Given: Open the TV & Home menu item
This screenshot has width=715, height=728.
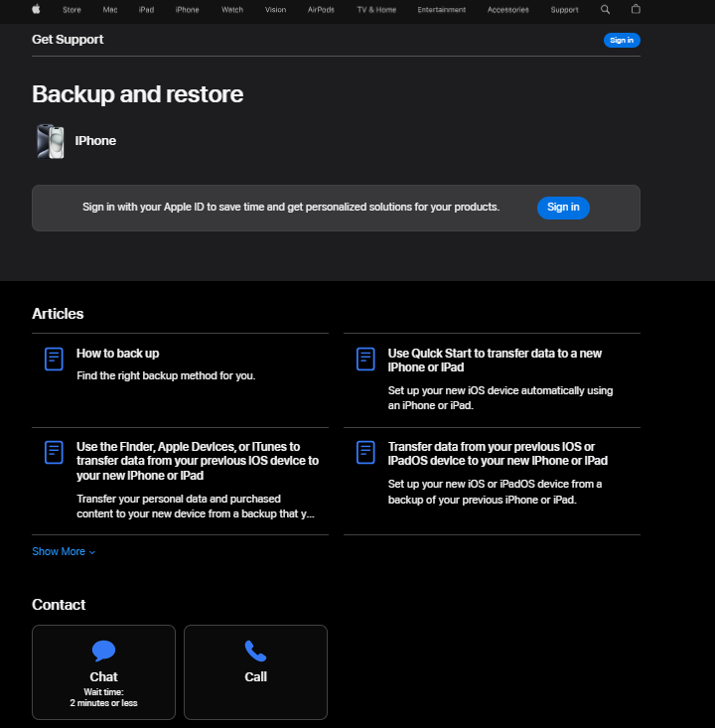Looking at the screenshot, I should [x=376, y=10].
